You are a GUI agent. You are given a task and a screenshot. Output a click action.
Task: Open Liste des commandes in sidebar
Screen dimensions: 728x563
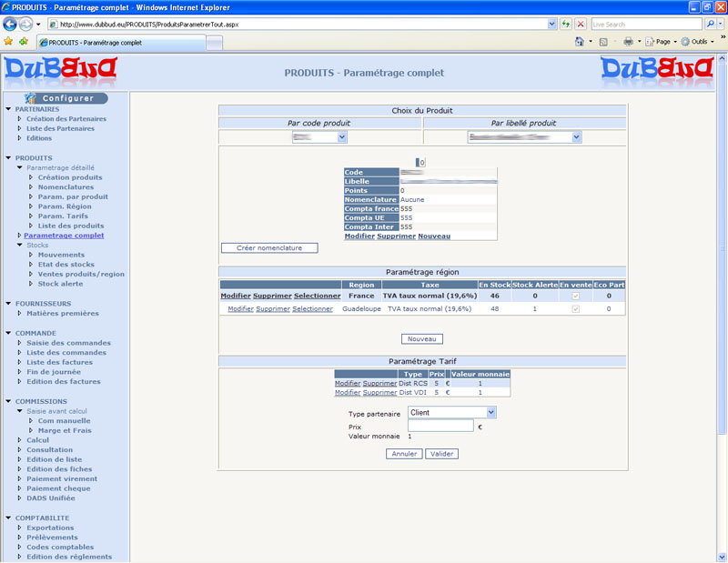67,353
